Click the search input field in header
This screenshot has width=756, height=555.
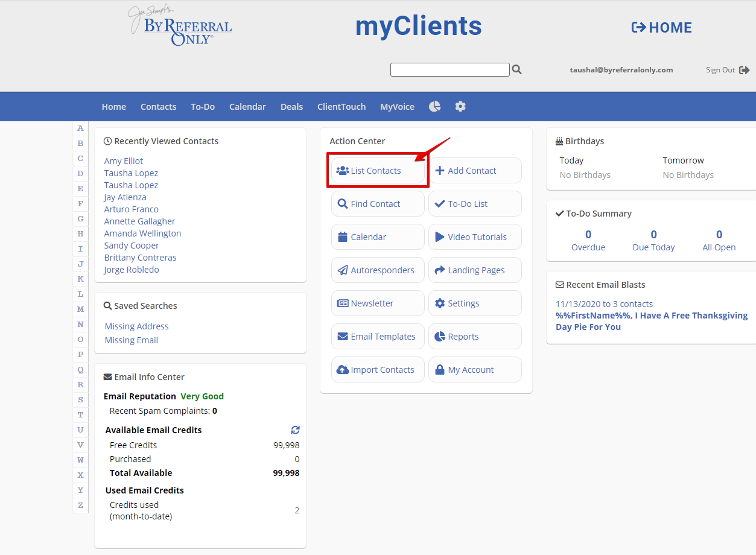(x=450, y=70)
